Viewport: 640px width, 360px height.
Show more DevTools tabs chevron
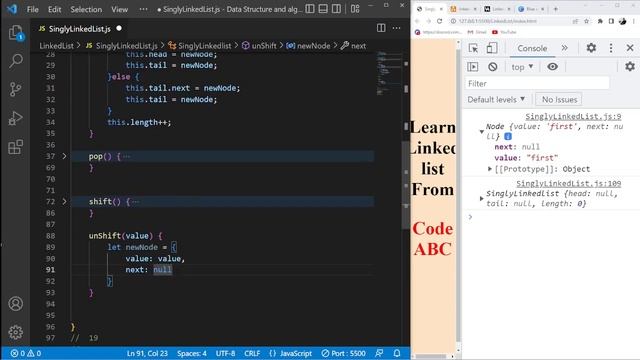point(564,48)
